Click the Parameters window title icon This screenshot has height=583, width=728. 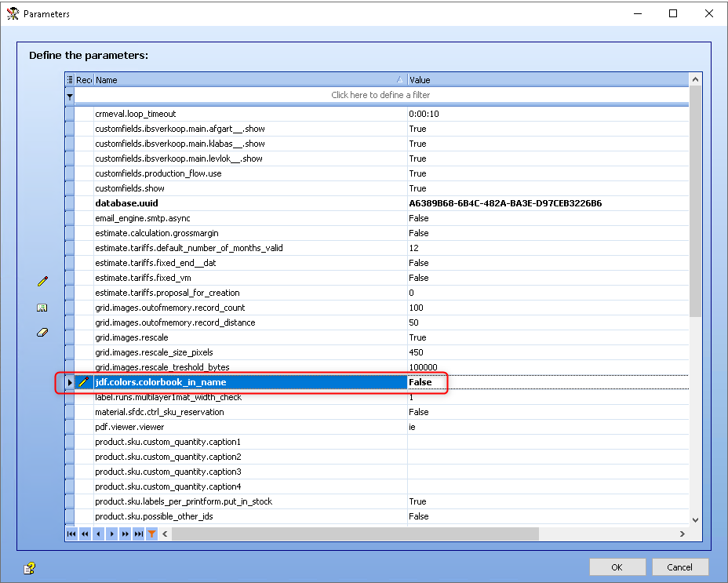point(13,13)
